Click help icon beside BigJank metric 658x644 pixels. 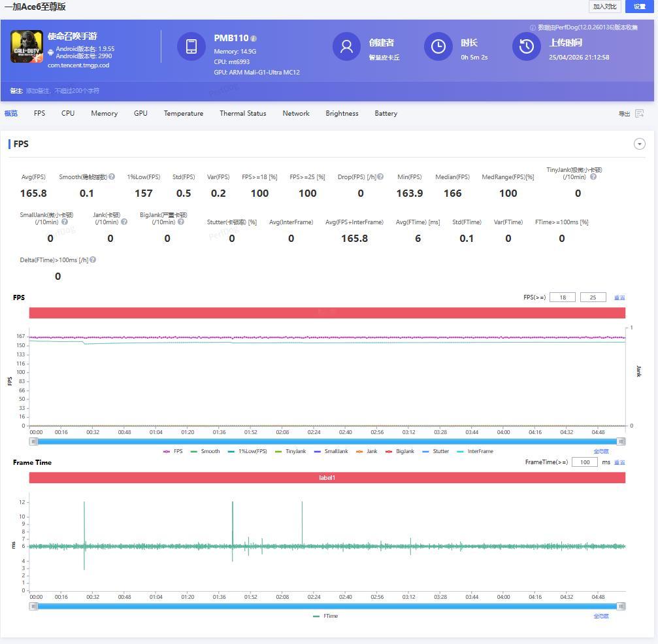[181, 222]
